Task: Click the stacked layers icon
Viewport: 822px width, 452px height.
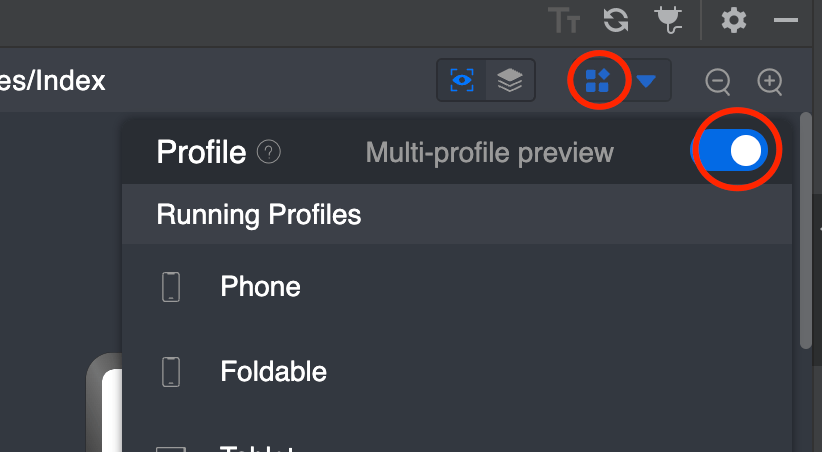Action: 510,81
